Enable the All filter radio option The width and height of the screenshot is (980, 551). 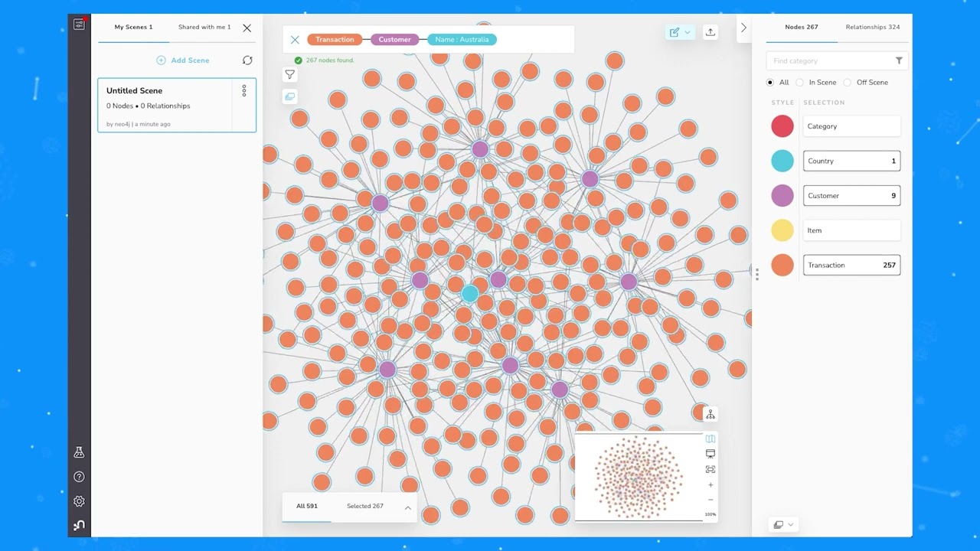(x=769, y=82)
